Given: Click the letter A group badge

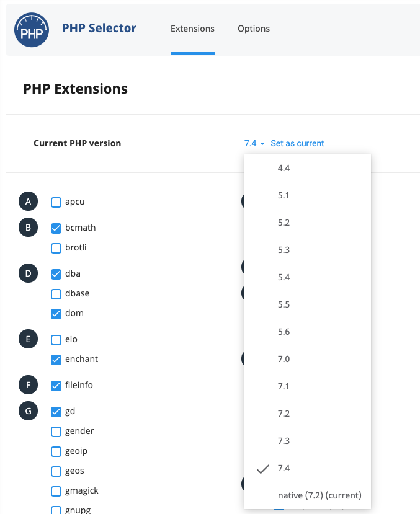Looking at the screenshot, I should pos(28,202).
